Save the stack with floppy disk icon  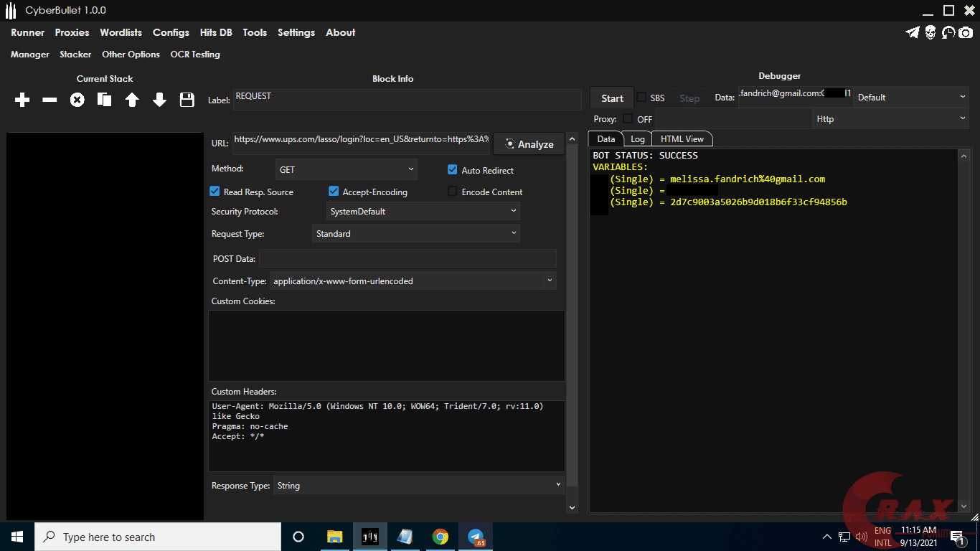[187, 100]
